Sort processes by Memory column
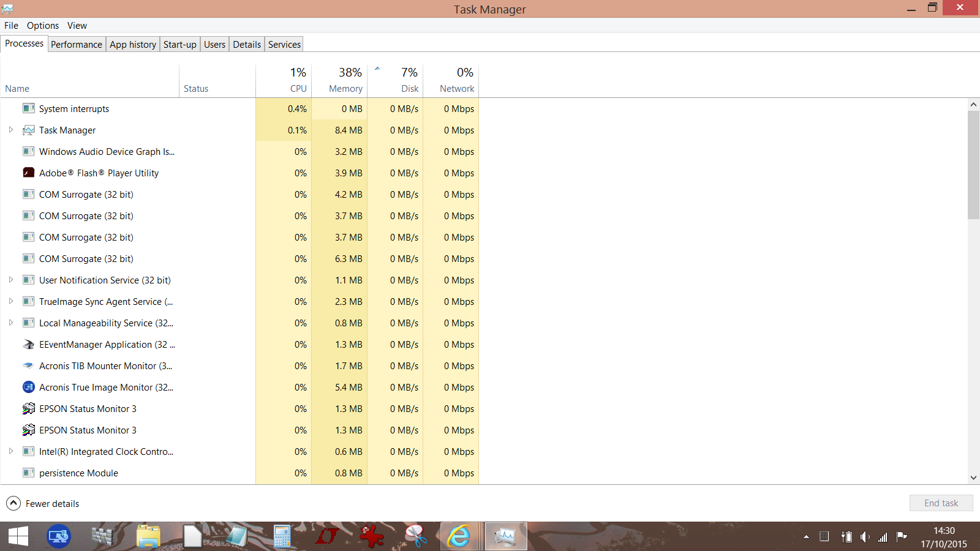The height and width of the screenshot is (551, 980). pos(339,81)
